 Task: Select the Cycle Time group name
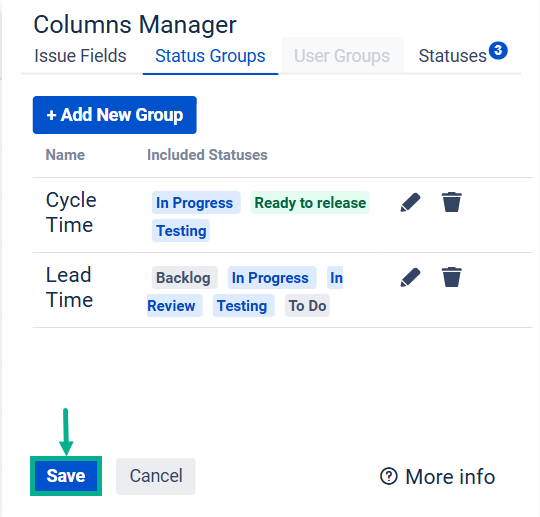point(71,212)
